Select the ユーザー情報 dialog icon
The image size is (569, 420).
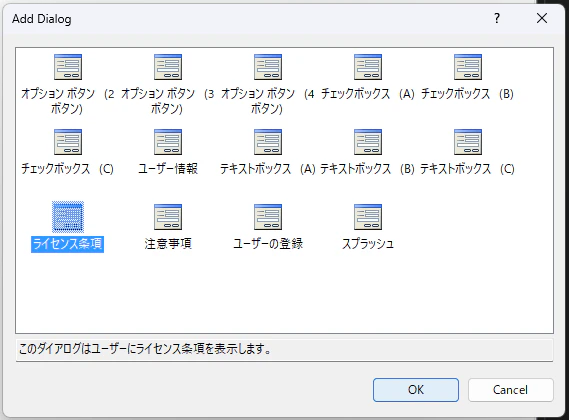(168, 142)
